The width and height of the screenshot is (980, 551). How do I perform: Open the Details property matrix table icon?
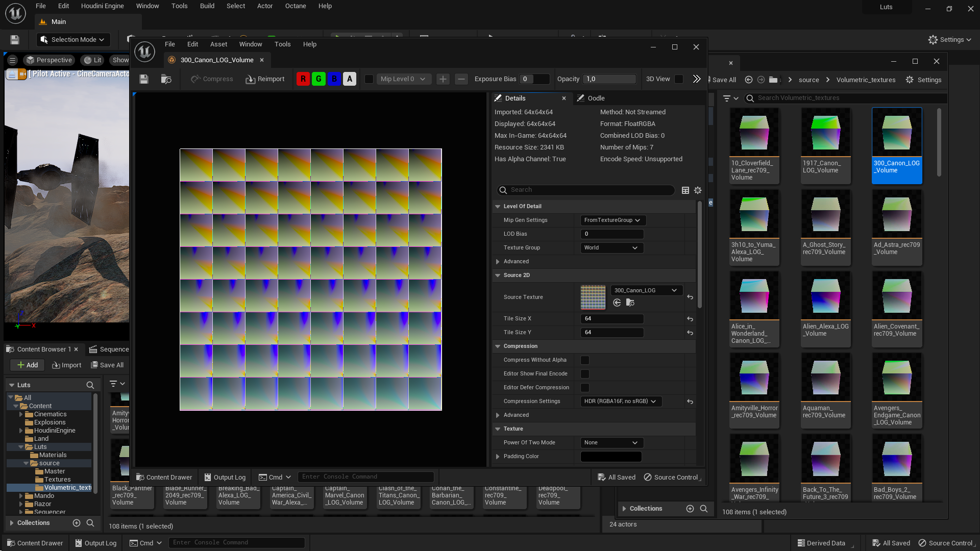[685, 190]
